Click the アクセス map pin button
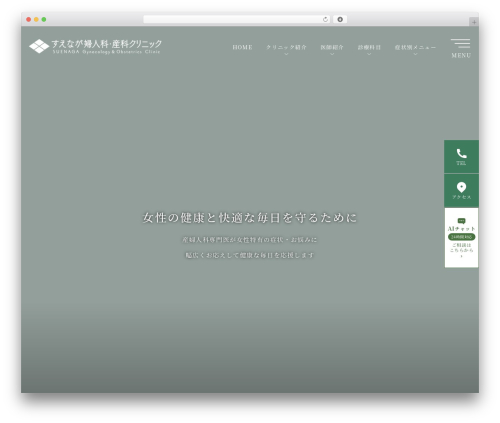The image size is (500, 423). (x=461, y=191)
